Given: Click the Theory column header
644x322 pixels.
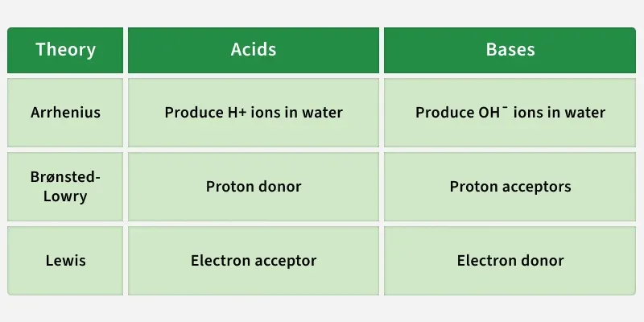Looking at the screenshot, I should [65, 50].
